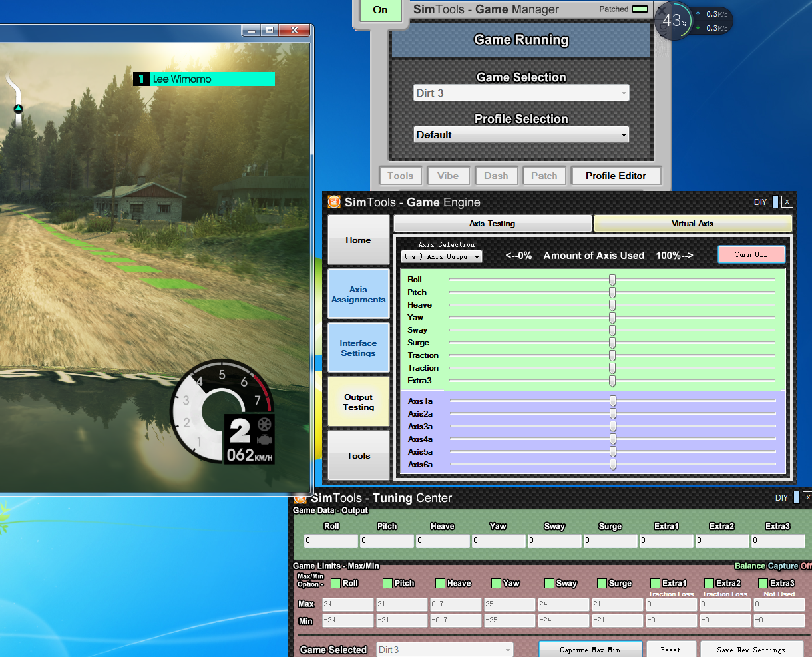Click the Axis2a slider handle
812x657 pixels.
click(x=613, y=414)
